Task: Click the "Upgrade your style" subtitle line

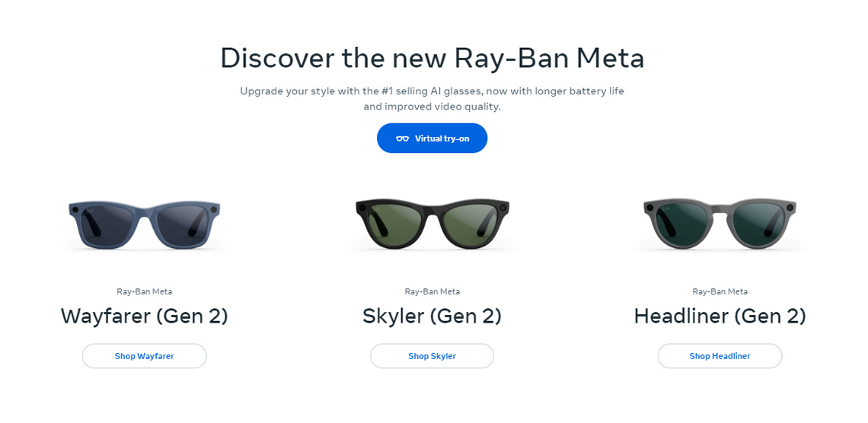Action: [432, 91]
